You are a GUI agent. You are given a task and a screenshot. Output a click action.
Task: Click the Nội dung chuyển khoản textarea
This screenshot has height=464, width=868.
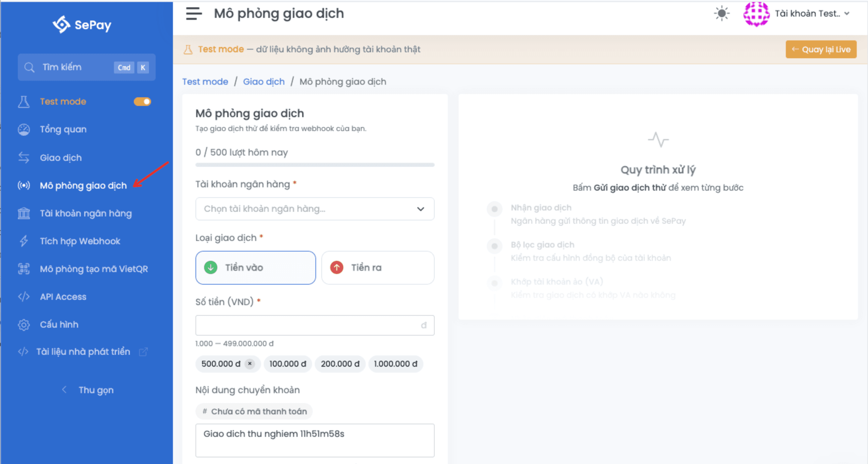pos(315,441)
